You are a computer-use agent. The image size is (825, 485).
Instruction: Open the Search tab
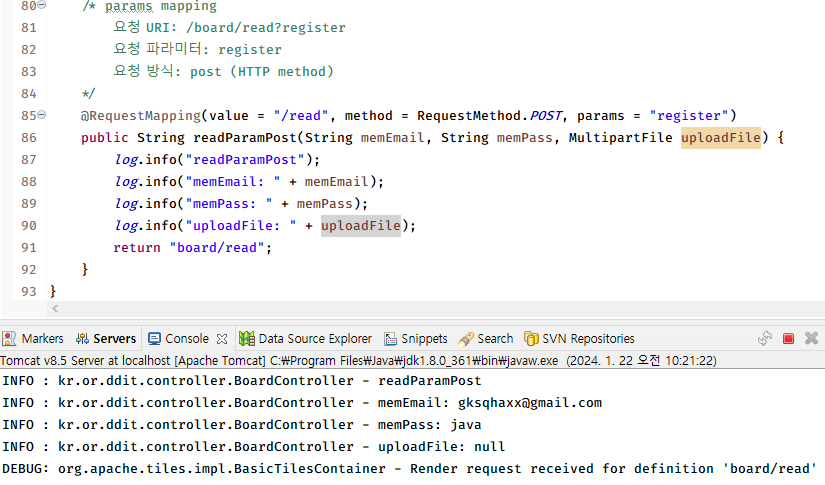[x=486, y=339]
